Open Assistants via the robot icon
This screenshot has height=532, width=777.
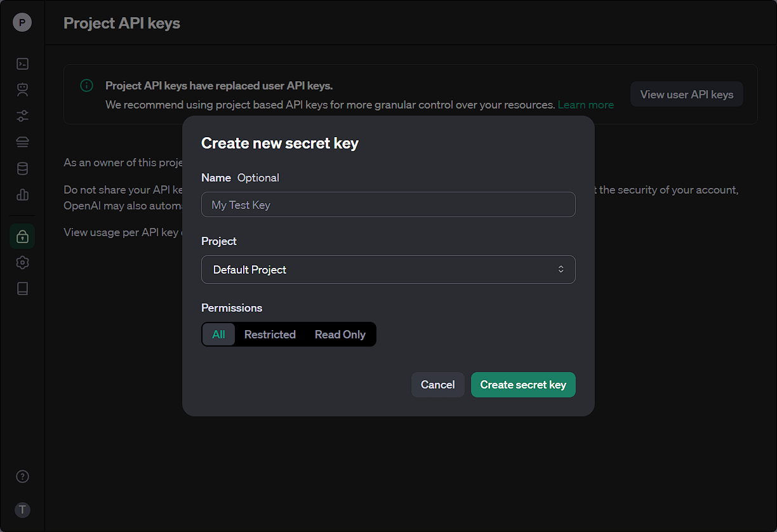[22, 90]
